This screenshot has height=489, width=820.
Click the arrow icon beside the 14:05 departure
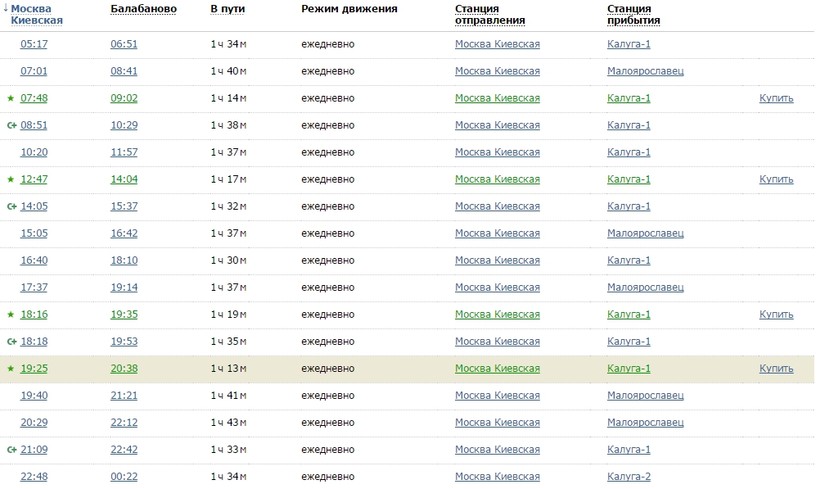click(x=12, y=206)
